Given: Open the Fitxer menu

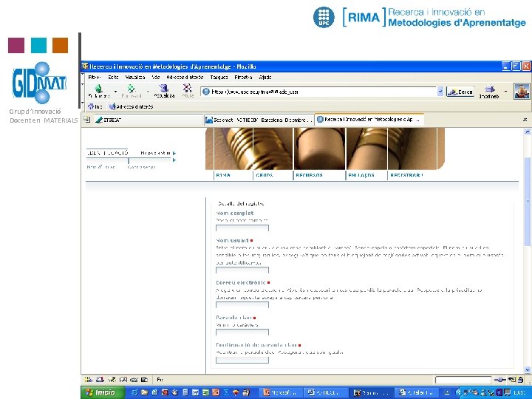Looking at the screenshot, I should [95, 77].
